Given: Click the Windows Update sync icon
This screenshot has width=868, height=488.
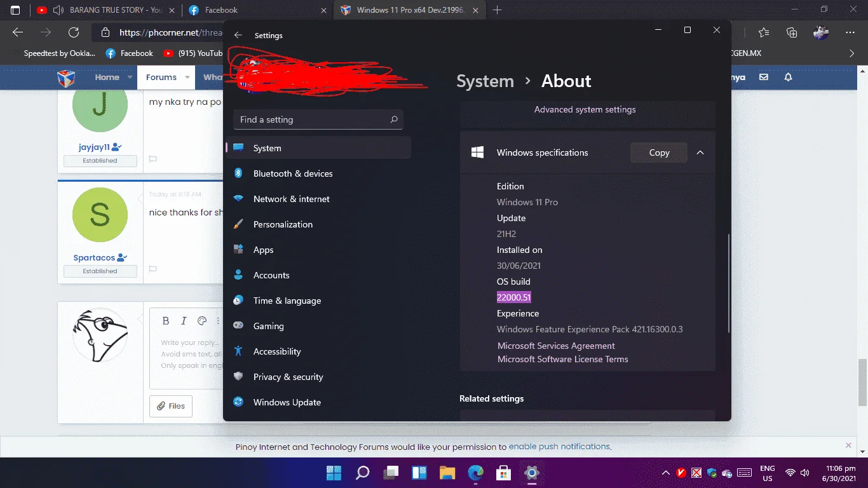Looking at the screenshot, I should click(238, 402).
